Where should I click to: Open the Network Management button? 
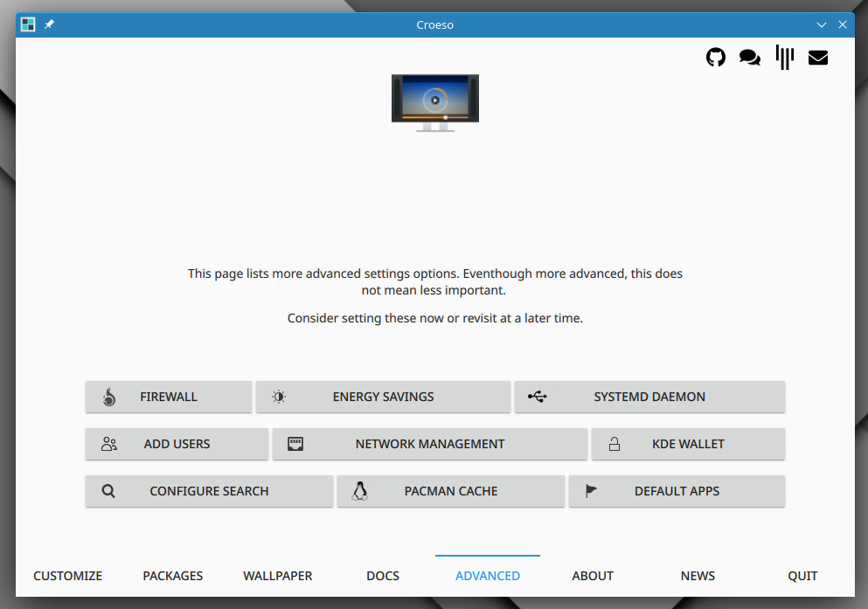pyautogui.click(x=429, y=444)
